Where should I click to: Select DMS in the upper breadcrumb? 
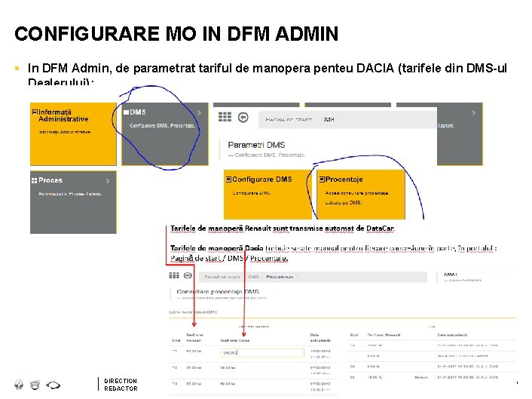(328, 119)
